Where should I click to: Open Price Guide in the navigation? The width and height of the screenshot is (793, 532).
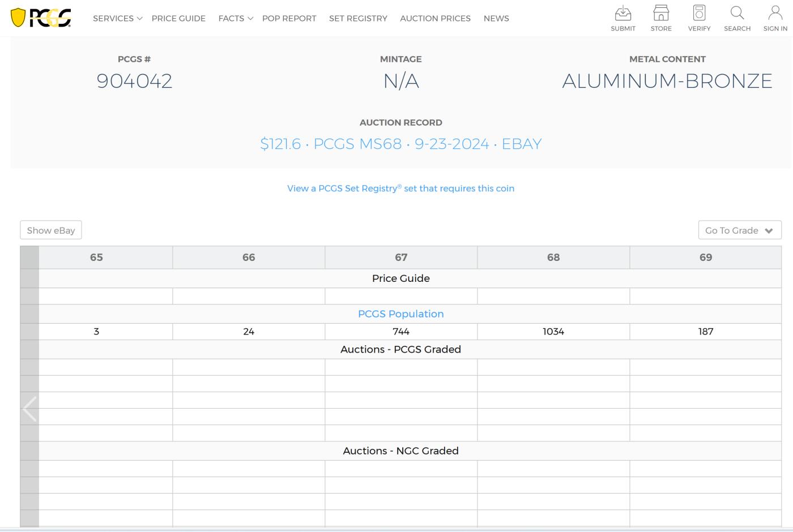pyautogui.click(x=178, y=18)
